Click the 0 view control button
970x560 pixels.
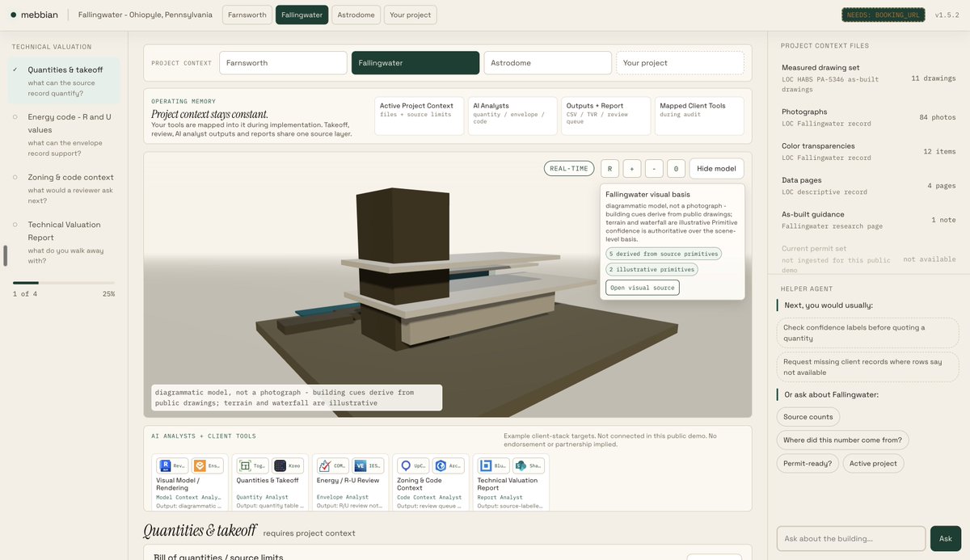(x=677, y=168)
